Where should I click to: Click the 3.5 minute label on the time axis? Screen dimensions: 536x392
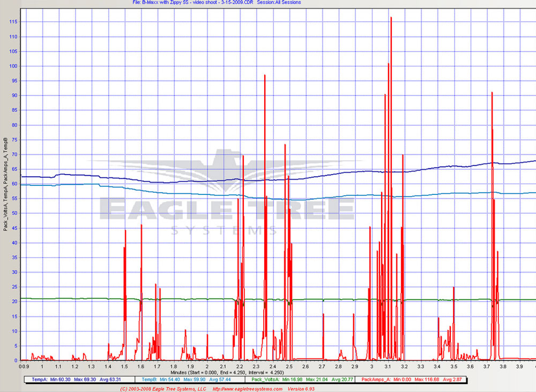(454, 367)
